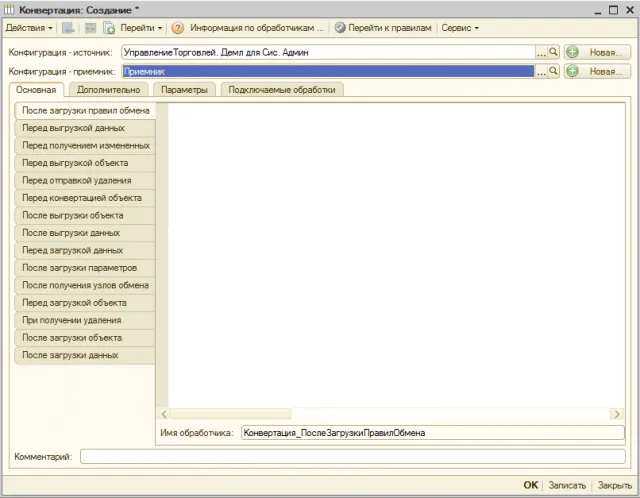The width and height of the screenshot is (640, 498).
Task: Click the horizontal scrollbar thumb
Action: point(231,414)
